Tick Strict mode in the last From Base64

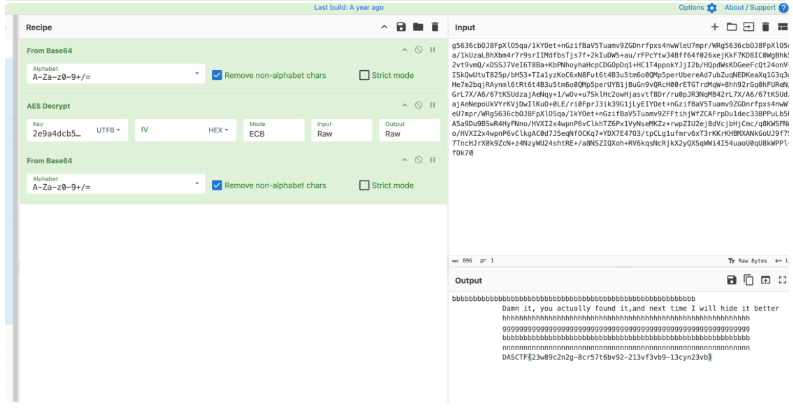tap(365, 185)
